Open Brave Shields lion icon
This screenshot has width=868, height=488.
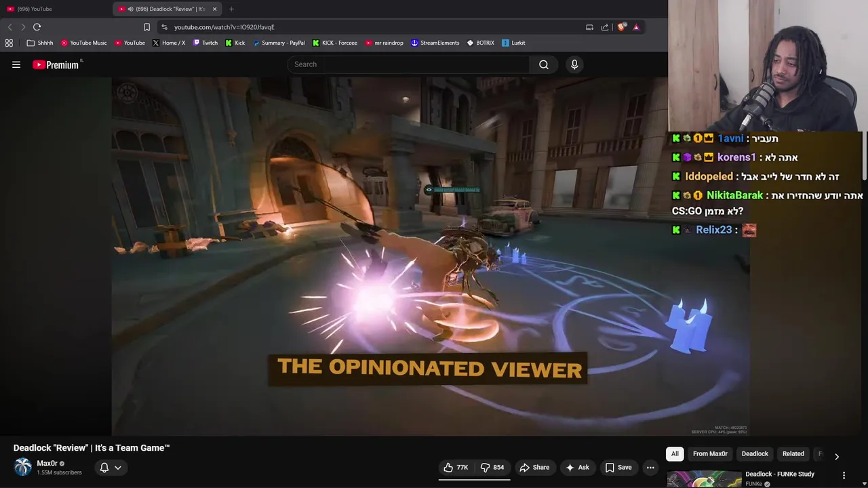coord(621,27)
